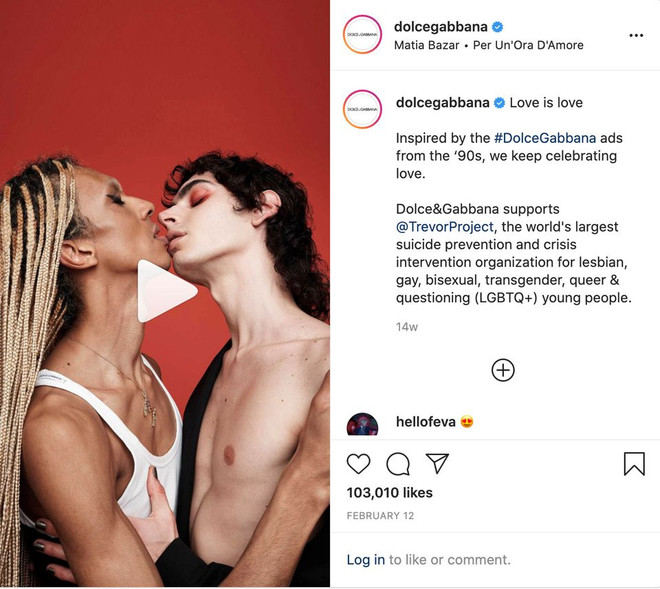Screen dimensions: 660x589
Task: Click the 14w caption timestamp
Action: [407, 327]
